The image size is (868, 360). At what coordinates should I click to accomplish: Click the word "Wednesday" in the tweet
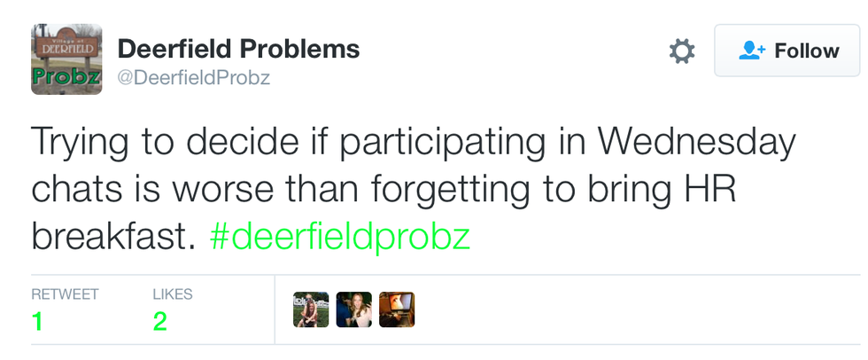[687, 143]
